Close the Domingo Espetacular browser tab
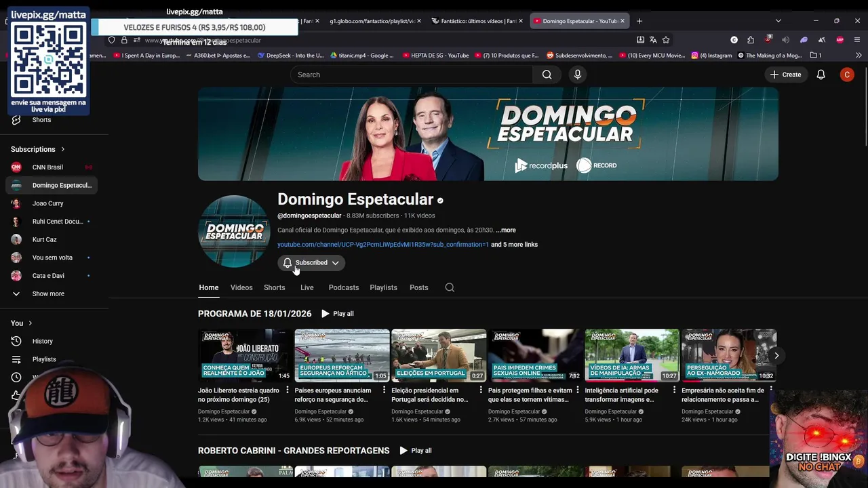Viewport: 868px width, 488px height. pos(623,21)
